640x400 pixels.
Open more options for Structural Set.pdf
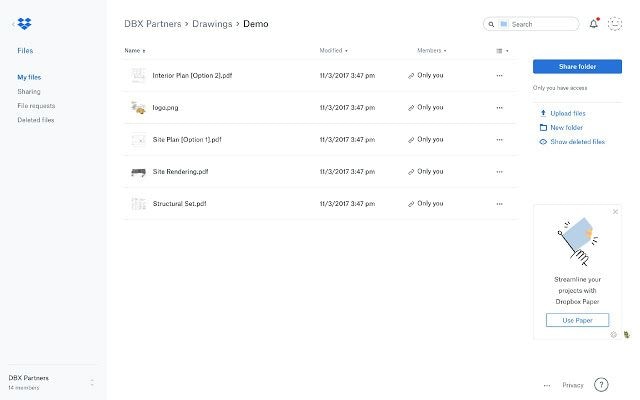(499, 203)
